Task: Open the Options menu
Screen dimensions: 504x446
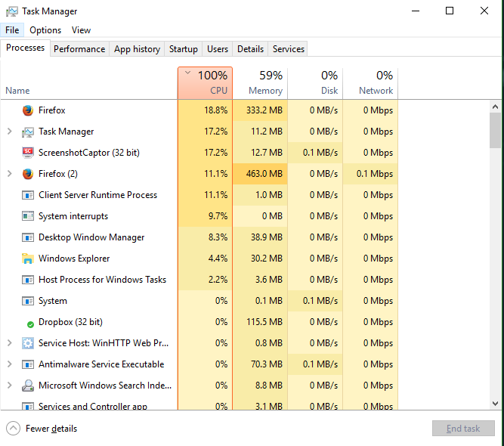Action: click(x=45, y=30)
